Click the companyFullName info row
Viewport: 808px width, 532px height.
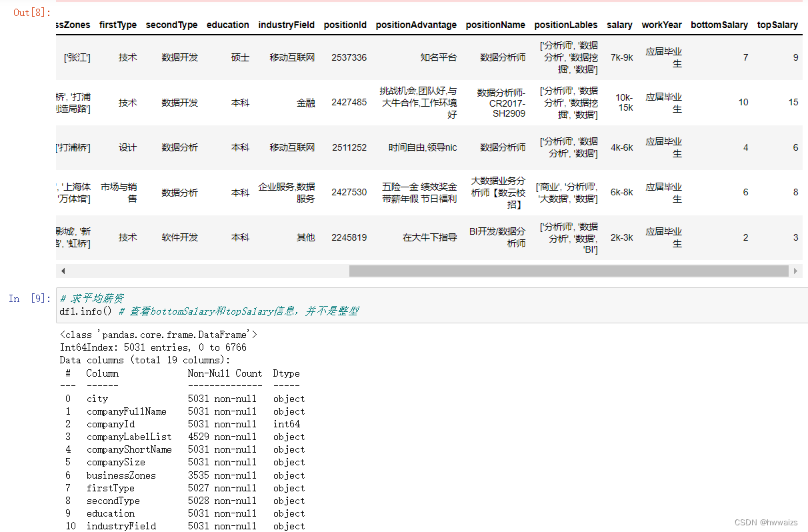[x=185, y=411]
